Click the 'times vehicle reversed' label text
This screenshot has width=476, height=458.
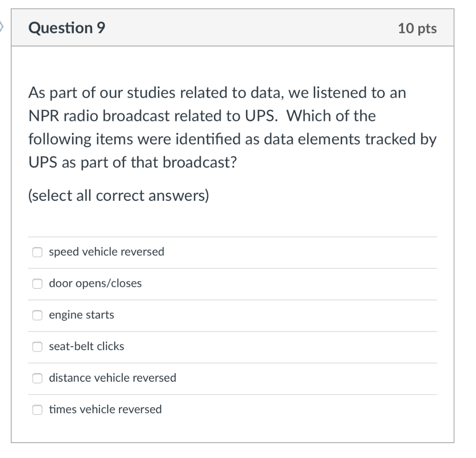(106, 410)
